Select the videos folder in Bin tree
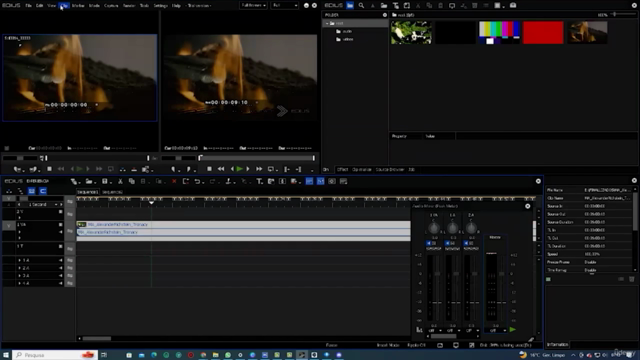The image size is (640, 360). pyautogui.click(x=345, y=40)
